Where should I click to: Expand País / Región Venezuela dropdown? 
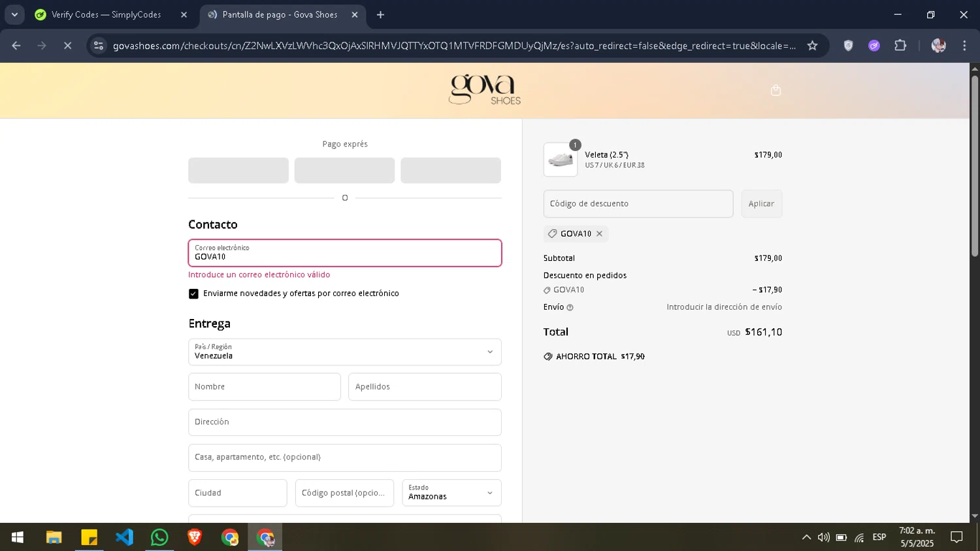tap(345, 352)
